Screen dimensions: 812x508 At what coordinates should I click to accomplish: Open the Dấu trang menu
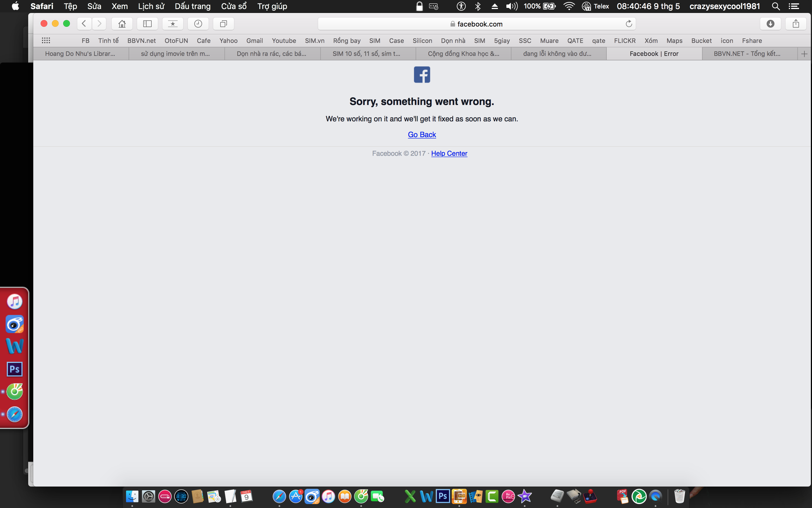193,6
